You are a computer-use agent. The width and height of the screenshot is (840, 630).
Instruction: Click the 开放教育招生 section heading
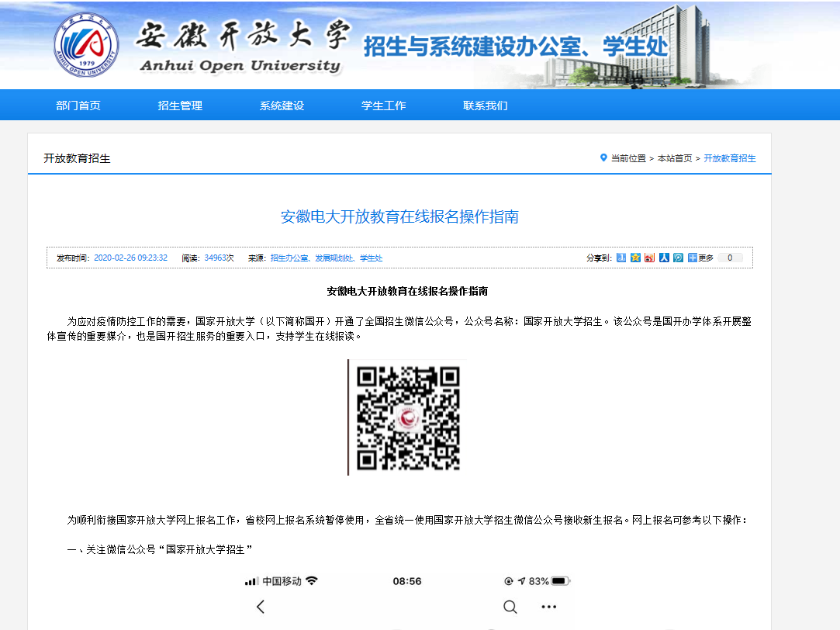77,158
